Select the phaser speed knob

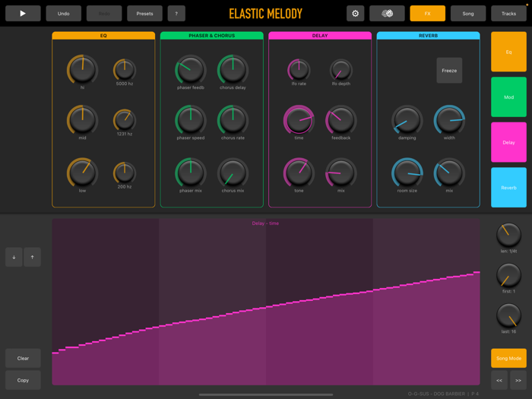click(x=191, y=119)
